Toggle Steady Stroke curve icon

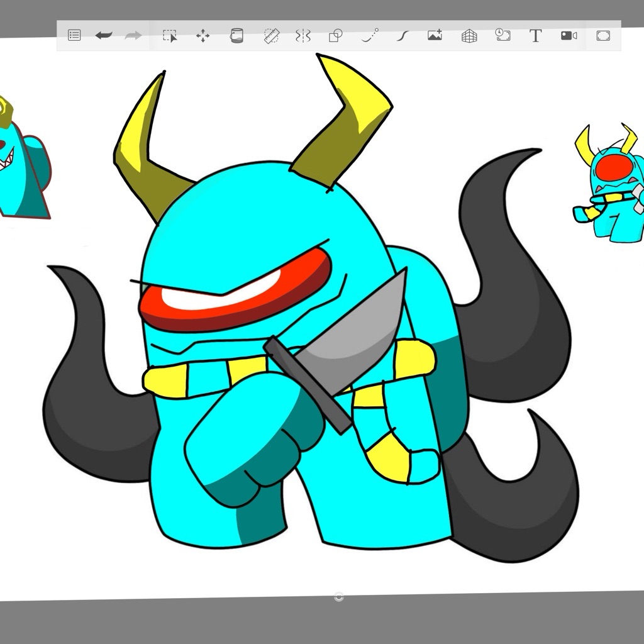coord(403,36)
